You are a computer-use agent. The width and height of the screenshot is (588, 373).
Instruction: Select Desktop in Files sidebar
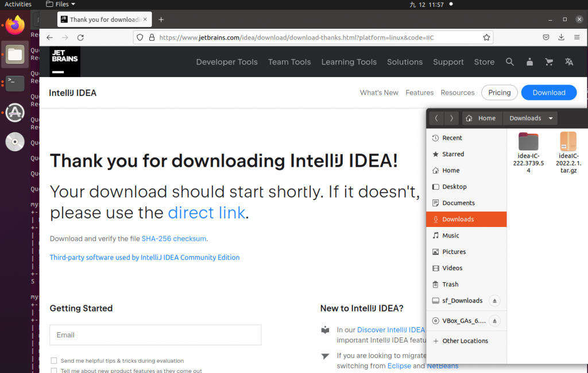tap(466, 187)
